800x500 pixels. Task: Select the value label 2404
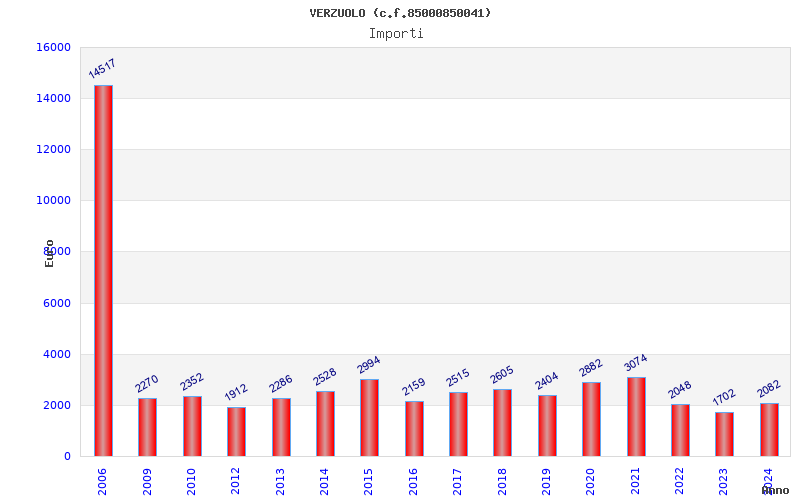point(546,381)
